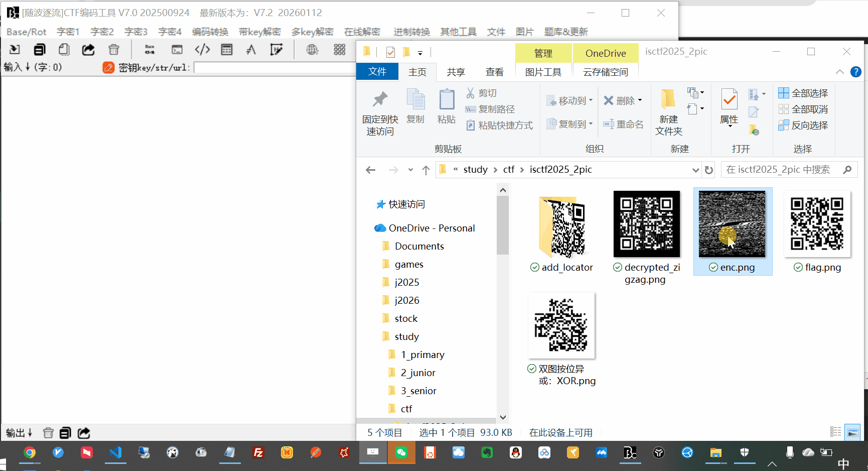Open the Base/Rot menu

[26, 32]
